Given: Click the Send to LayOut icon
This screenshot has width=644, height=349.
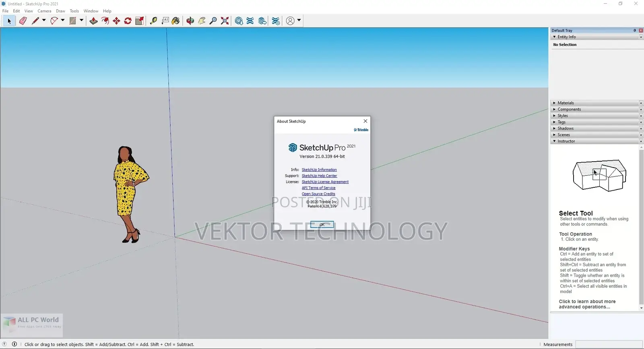Looking at the screenshot, I should (262, 21).
